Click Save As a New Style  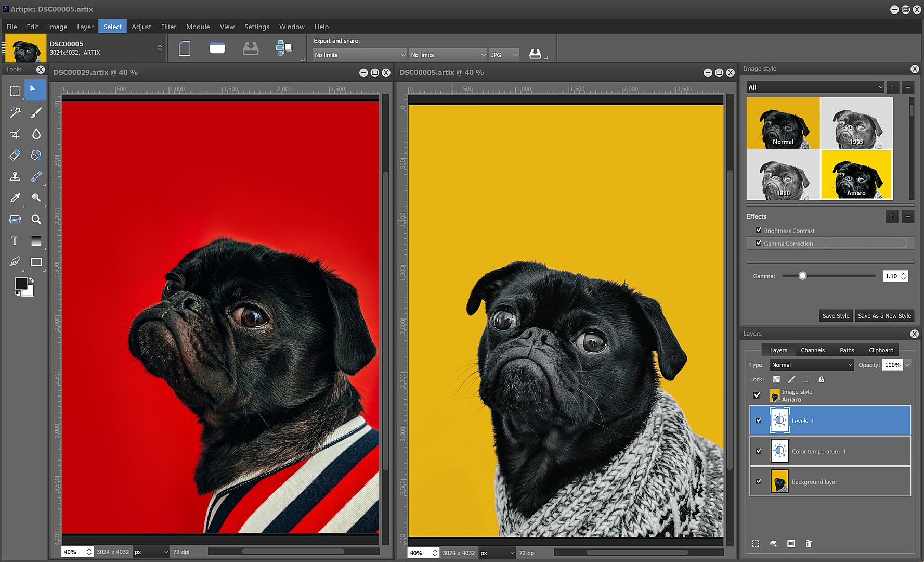tap(884, 316)
